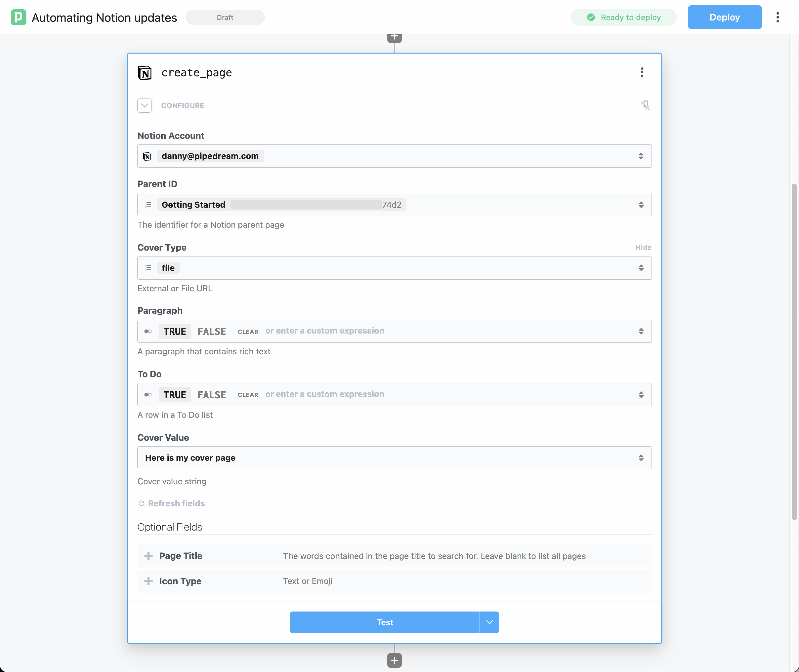Click the plus icon for Page Title
799x672 pixels.
[x=149, y=556]
